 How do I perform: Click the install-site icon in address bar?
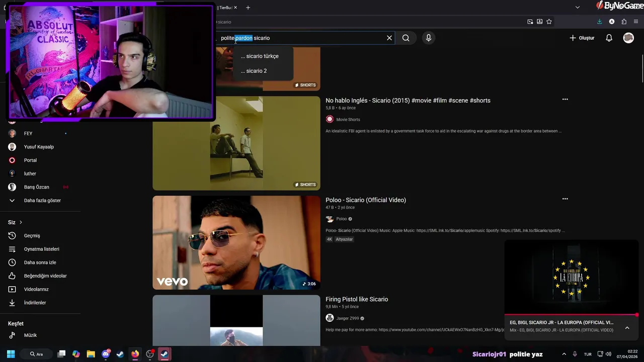539,22
